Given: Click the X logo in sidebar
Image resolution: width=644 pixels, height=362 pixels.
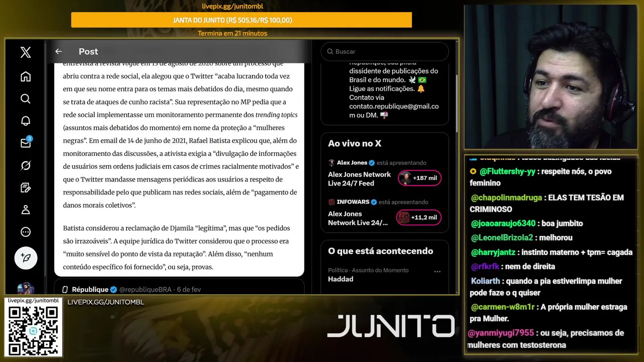Looking at the screenshot, I should [26, 52].
